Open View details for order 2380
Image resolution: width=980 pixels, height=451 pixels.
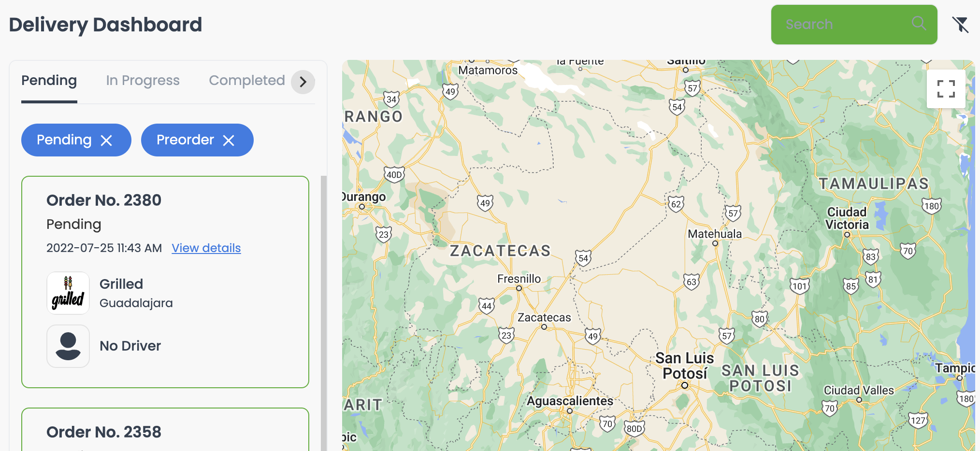pos(206,248)
